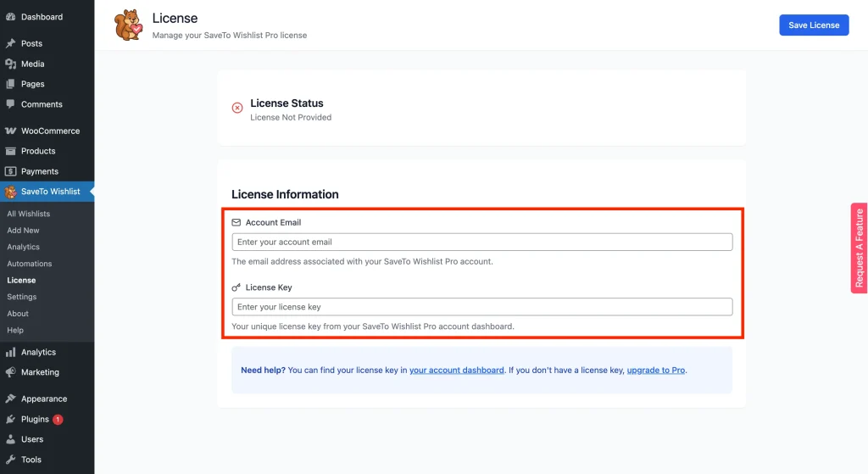Click the Need help? bold text
This screenshot has width=868, height=474.
[263, 370]
